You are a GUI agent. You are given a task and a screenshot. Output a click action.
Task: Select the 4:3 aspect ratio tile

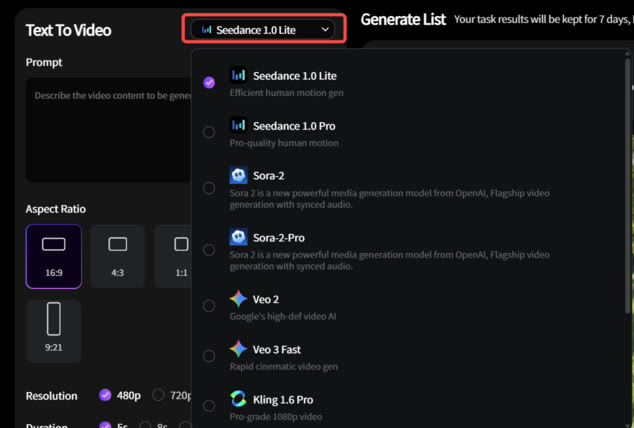118,256
